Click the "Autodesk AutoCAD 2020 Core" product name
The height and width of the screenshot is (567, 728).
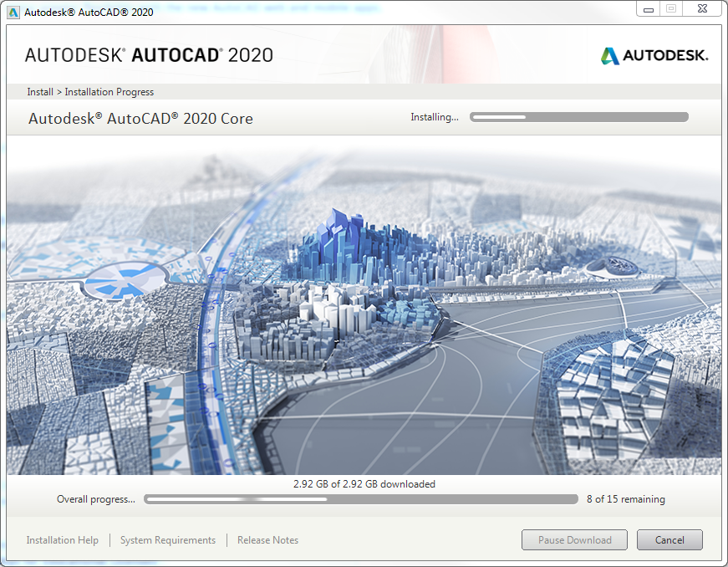click(x=140, y=119)
